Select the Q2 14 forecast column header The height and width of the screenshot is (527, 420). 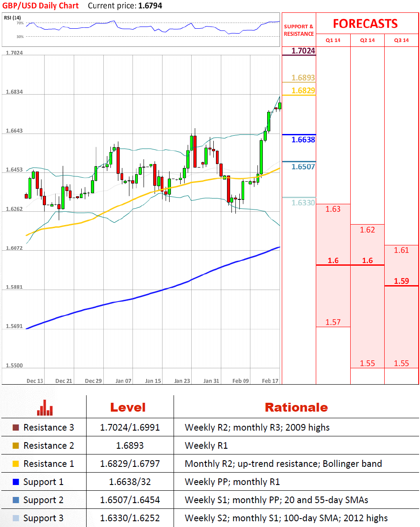(367, 40)
